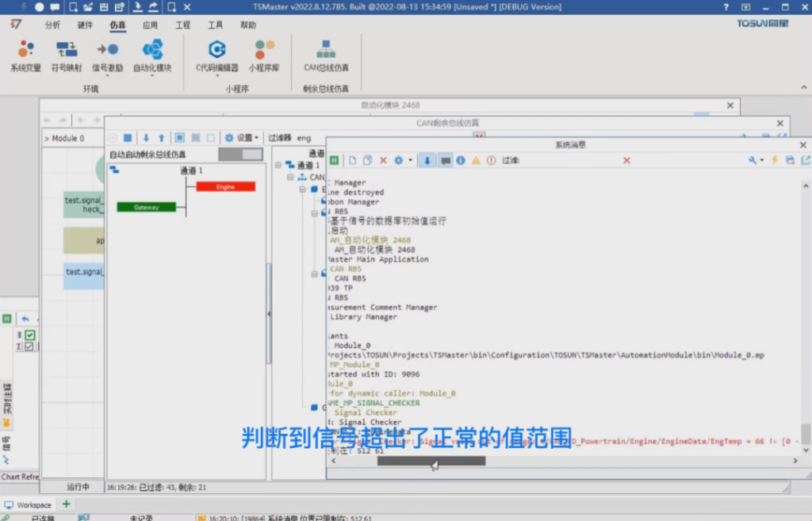This screenshot has width=812, height=521.
Task: Select the Workspace tab
Action: coord(28,505)
